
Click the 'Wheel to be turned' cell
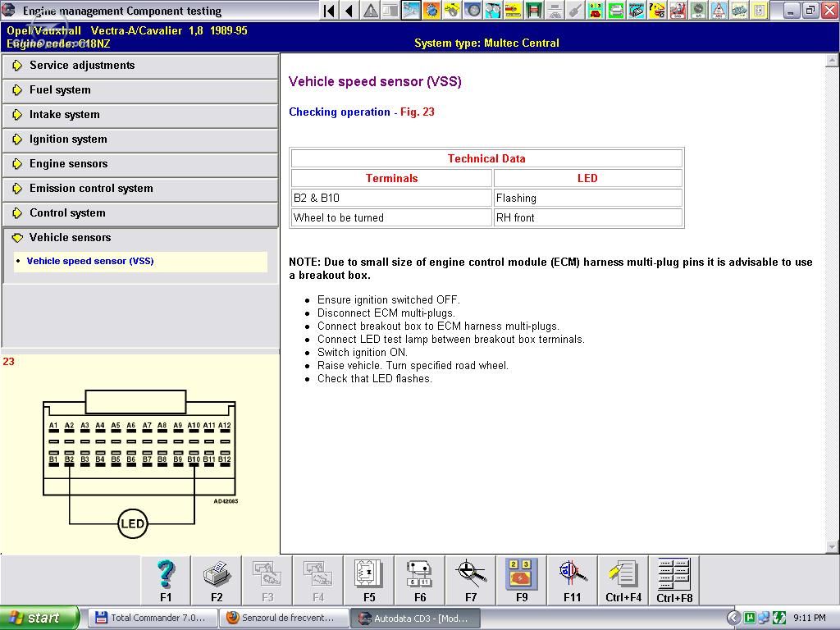click(x=391, y=217)
